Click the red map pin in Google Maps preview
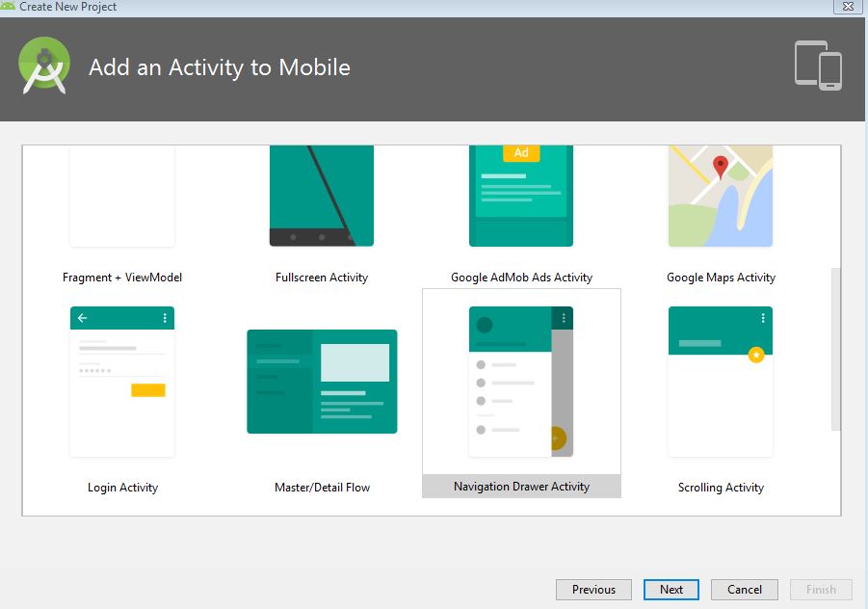Screen dimensions: 868x609 721,165
